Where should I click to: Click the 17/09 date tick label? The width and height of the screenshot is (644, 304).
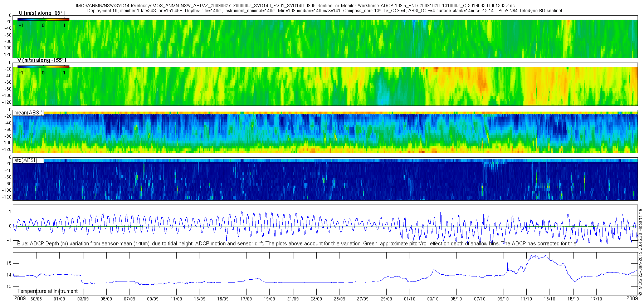coord(246,299)
